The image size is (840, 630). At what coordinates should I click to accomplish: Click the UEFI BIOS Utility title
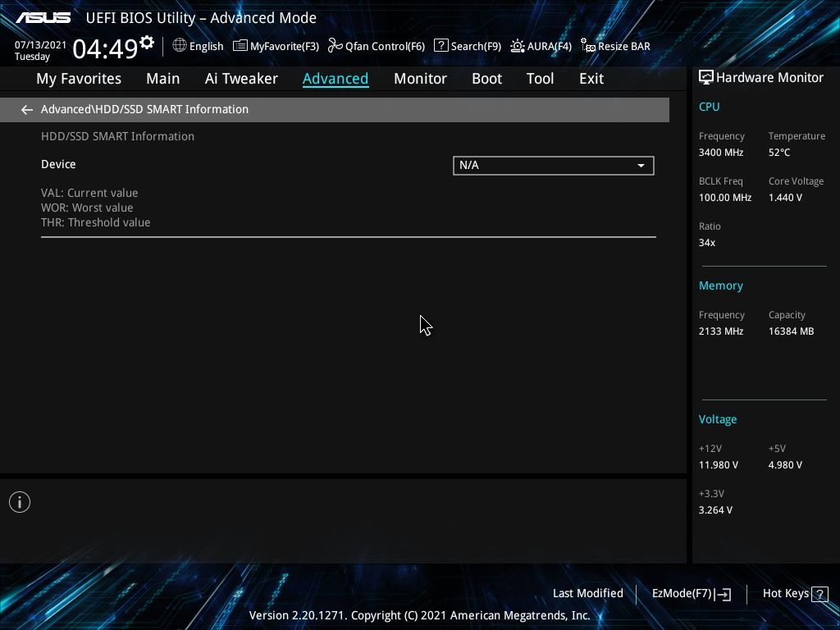tap(202, 18)
